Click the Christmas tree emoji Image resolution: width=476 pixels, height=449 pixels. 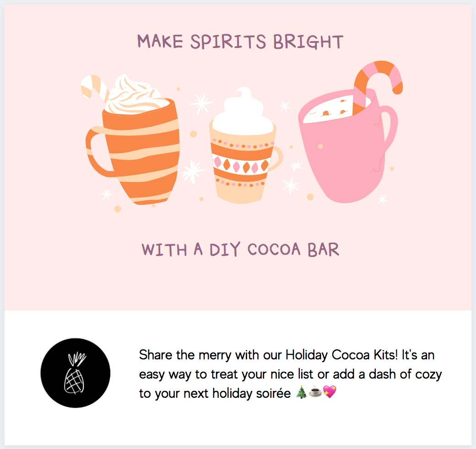302,392
